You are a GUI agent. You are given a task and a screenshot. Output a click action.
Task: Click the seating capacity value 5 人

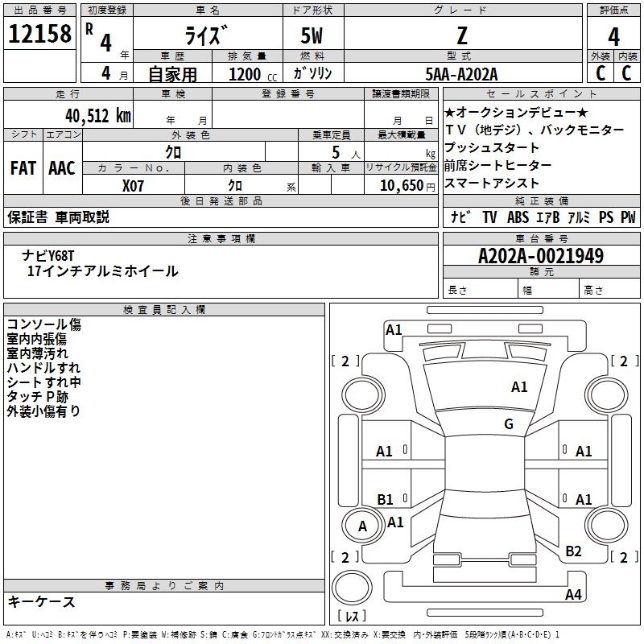(x=346, y=153)
